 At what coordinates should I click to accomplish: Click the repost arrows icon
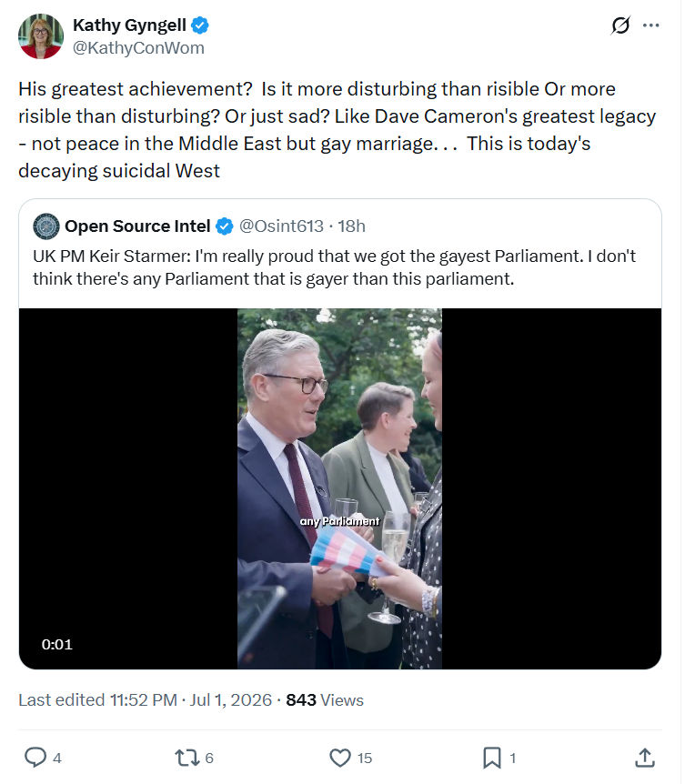coord(187,758)
